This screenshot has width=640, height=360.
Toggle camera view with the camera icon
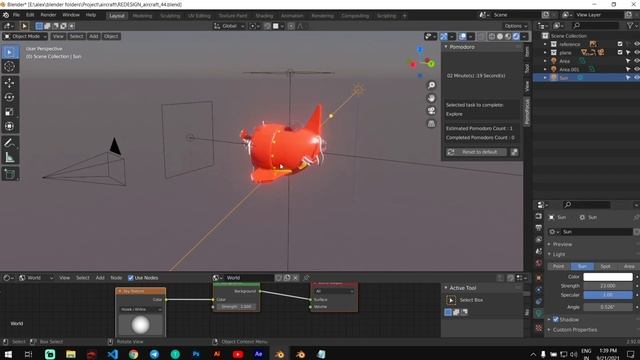(x=431, y=111)
